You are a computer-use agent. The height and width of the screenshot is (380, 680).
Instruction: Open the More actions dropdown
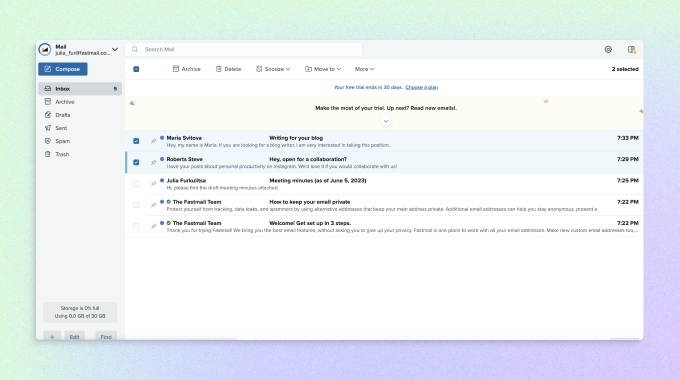point(364,69)
